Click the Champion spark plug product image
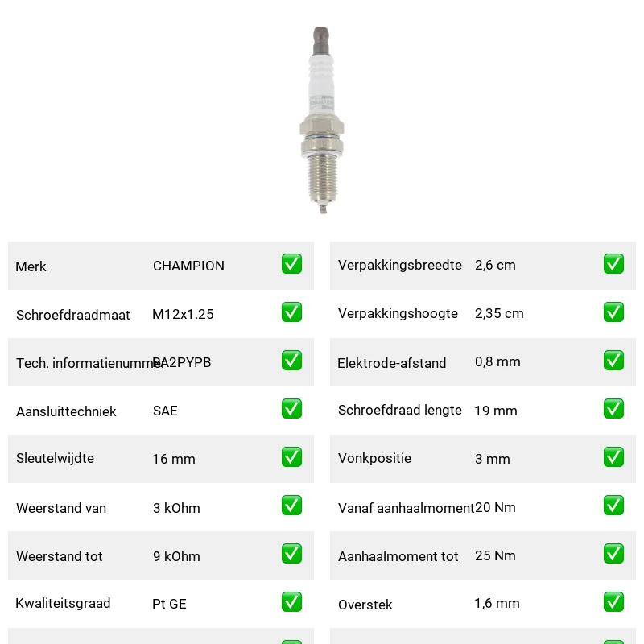 point(321,120)
